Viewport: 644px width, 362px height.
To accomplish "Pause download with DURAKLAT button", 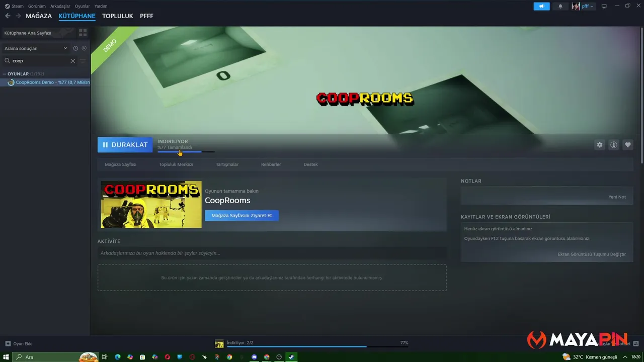I will tap(125, 145).
